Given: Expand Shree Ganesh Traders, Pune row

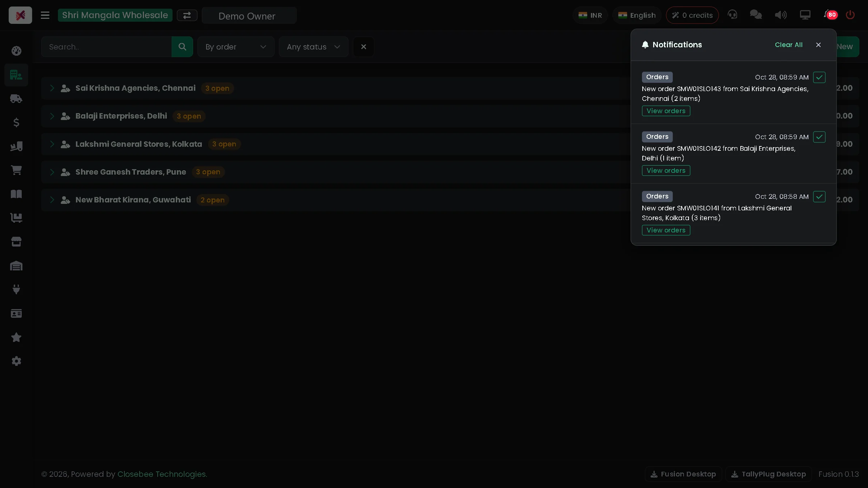Looking at the screenshot, I should click(52, 172).
